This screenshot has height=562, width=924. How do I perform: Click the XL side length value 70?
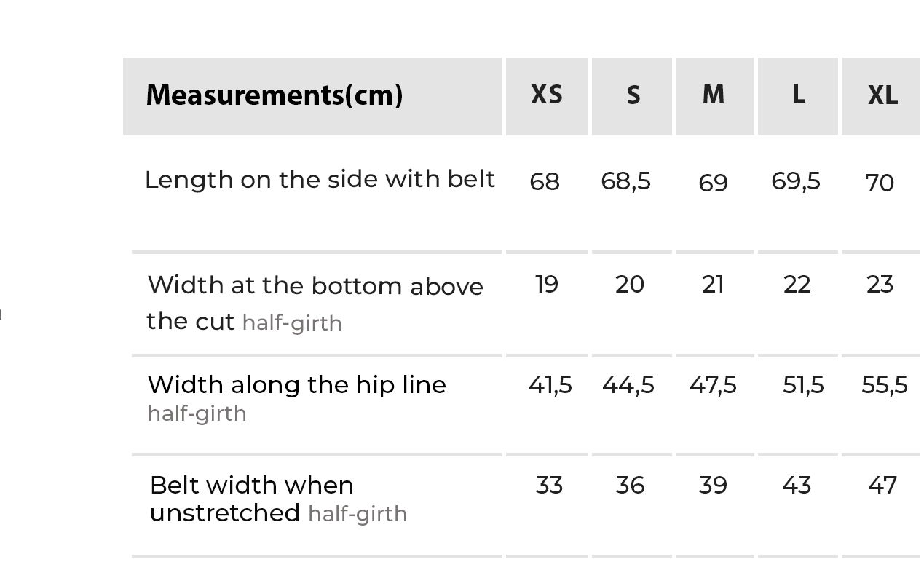coord(879,182)
